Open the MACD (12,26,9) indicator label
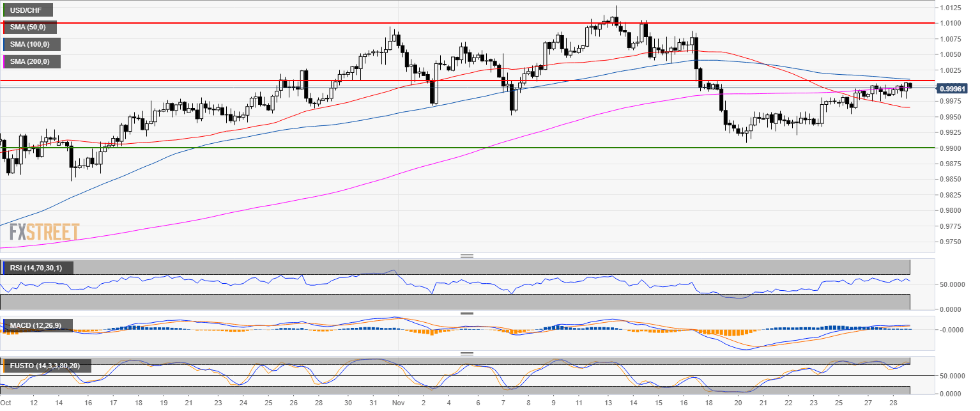The height and width of the screenshot is (411, 980). coord(36,325)
